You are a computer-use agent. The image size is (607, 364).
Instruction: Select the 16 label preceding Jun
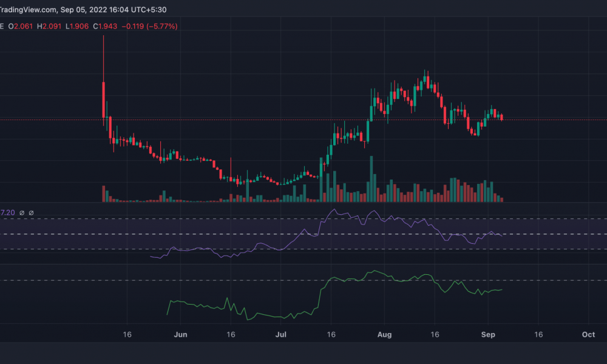[x=127, y=335]
